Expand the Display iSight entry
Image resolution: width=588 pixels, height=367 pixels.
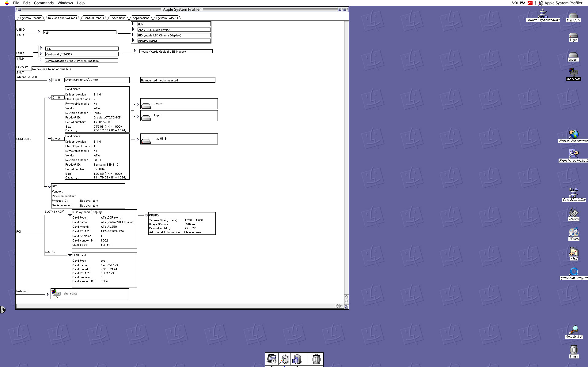click(133, 40)
